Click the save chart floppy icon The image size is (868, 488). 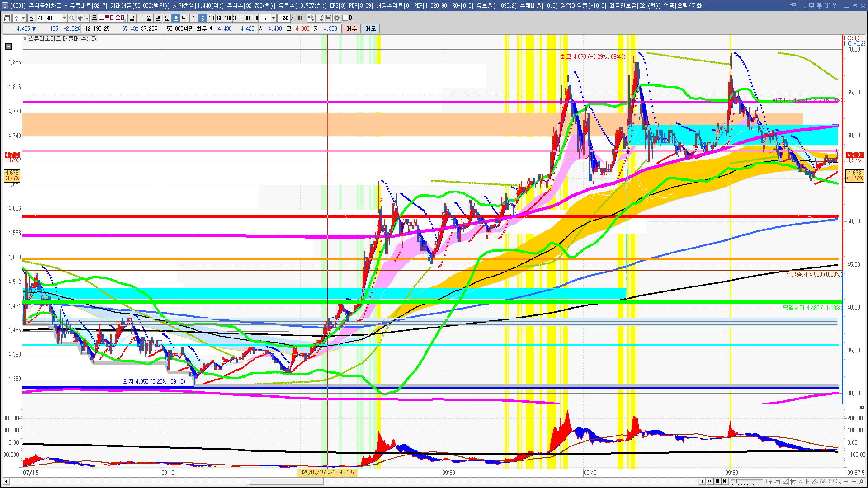tap(329, 18)
